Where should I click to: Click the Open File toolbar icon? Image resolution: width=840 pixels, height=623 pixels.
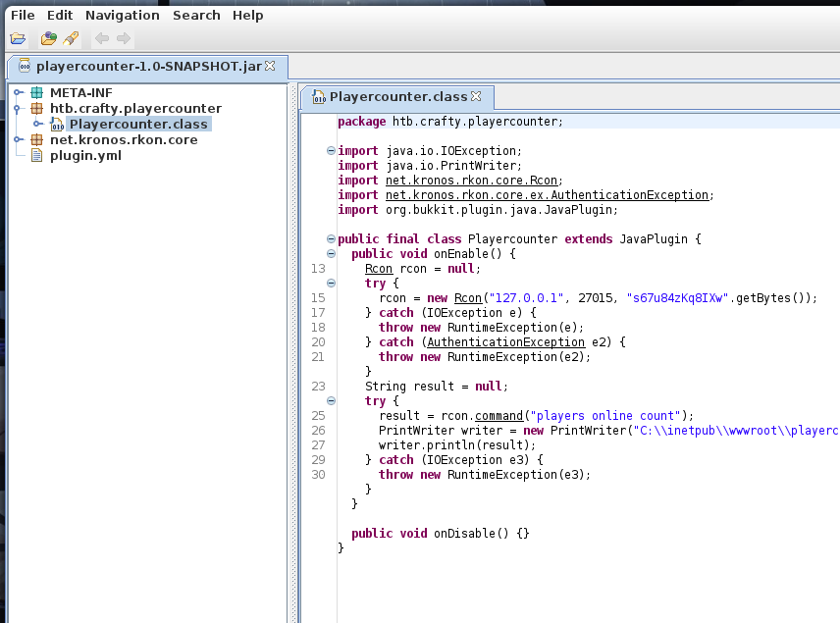pos(18,39)
